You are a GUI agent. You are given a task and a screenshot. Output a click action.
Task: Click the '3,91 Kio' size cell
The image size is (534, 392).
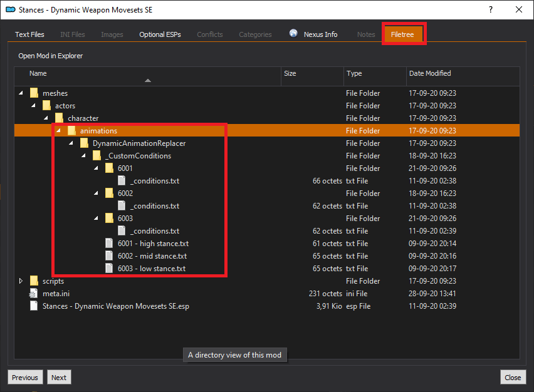click(x=329, y=306)
